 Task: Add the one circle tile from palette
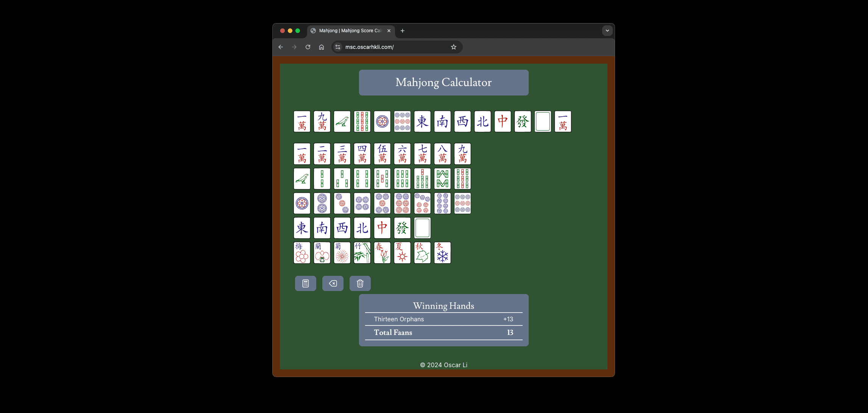point(302,203)
